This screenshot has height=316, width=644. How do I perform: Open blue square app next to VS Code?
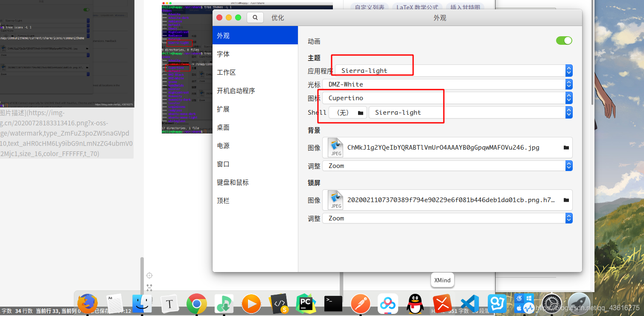497,304
